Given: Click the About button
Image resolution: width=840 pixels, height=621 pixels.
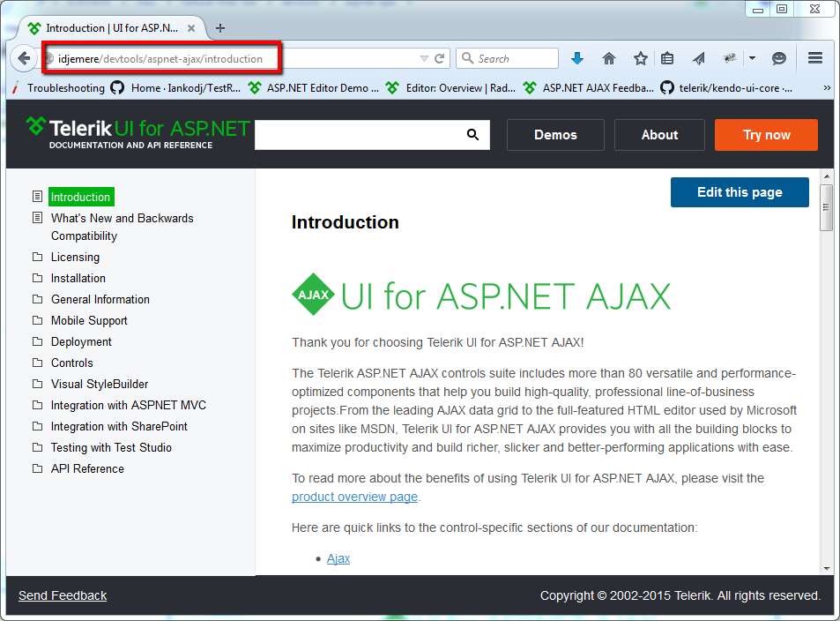Looking at the screenshot, I should pyautogui.click(x=659, y=135).
